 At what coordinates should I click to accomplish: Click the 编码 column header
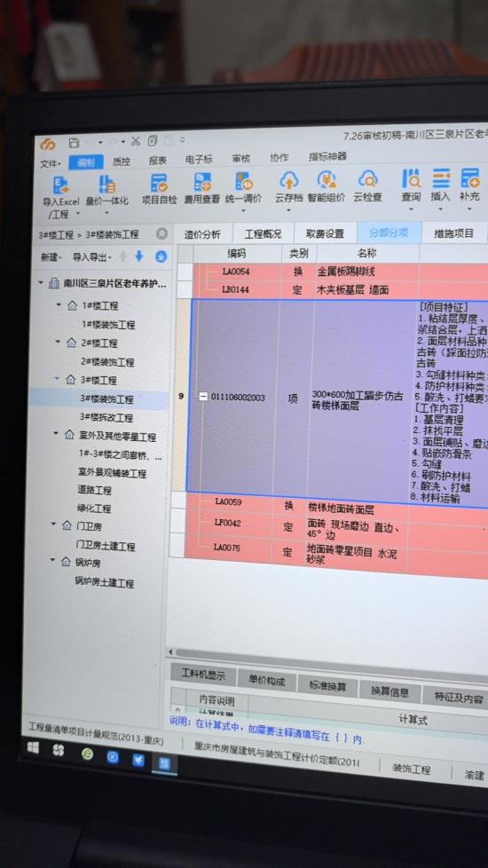(x=237, y=253)
